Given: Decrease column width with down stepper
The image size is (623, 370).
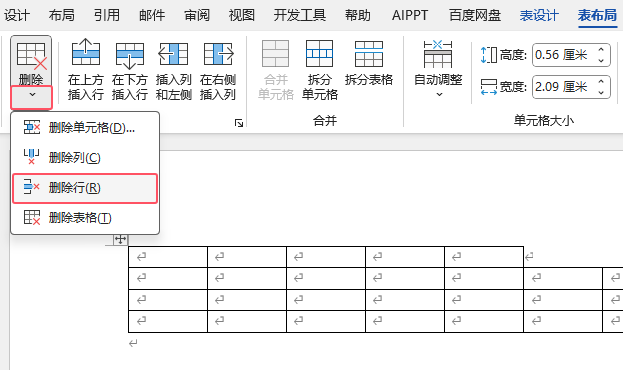Looking at the screenshot, I should pos(601,92).
